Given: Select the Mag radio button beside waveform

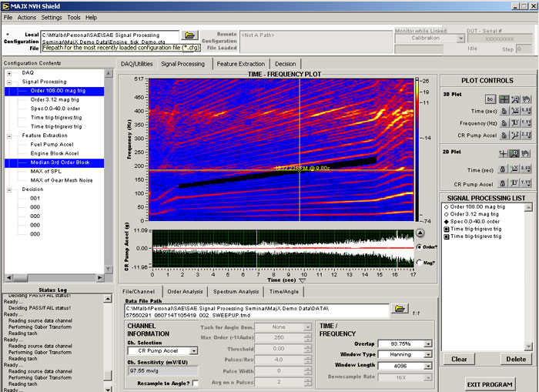Looking at the screenshot, I should click(x=418, y=263).
